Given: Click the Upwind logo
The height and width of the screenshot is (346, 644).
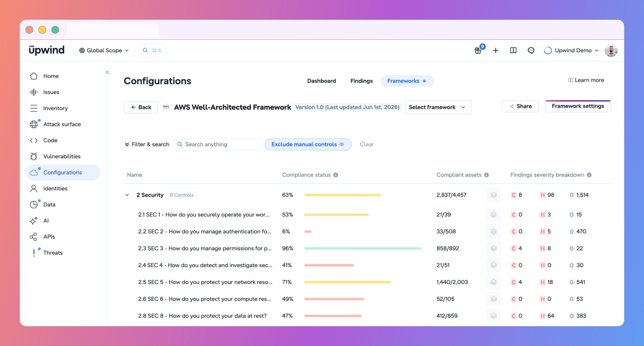Looking at the screenshot, I should pos(47,50).
